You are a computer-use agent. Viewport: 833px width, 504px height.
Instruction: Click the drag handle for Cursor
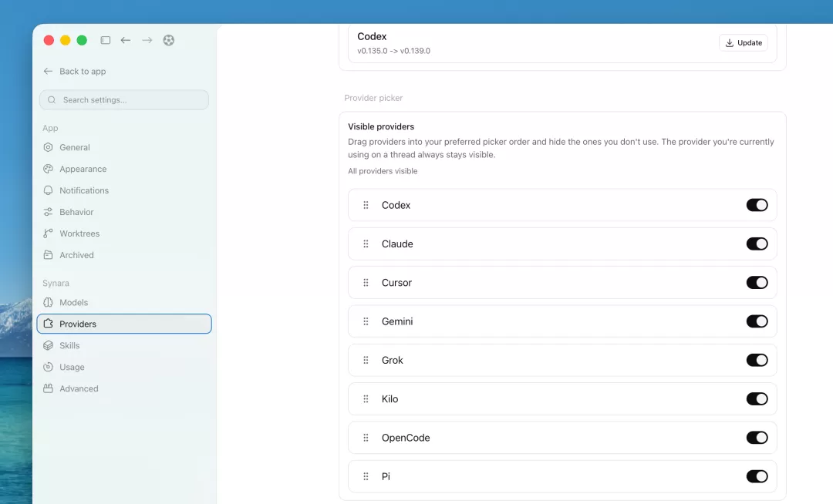(366, 283)
